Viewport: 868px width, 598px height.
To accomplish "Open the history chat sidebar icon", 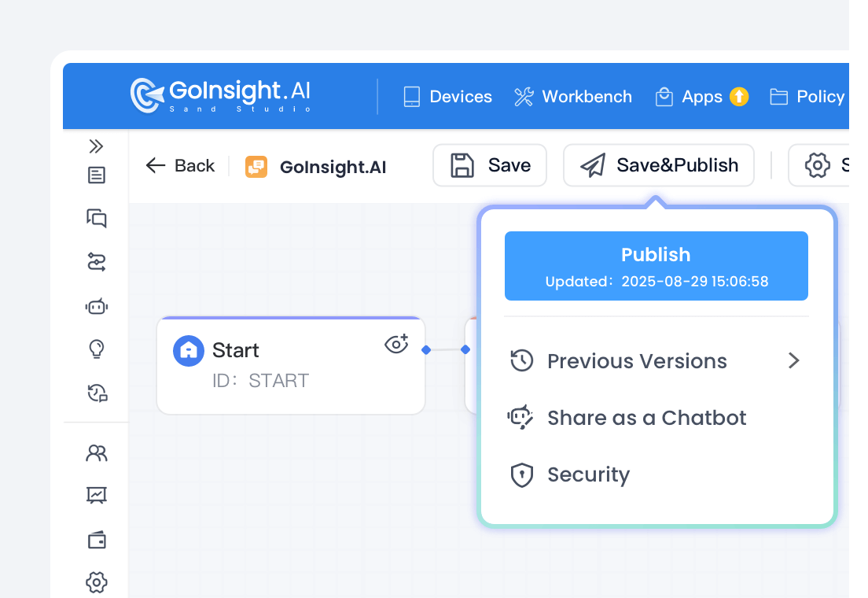I will click(x=96, y=393).
